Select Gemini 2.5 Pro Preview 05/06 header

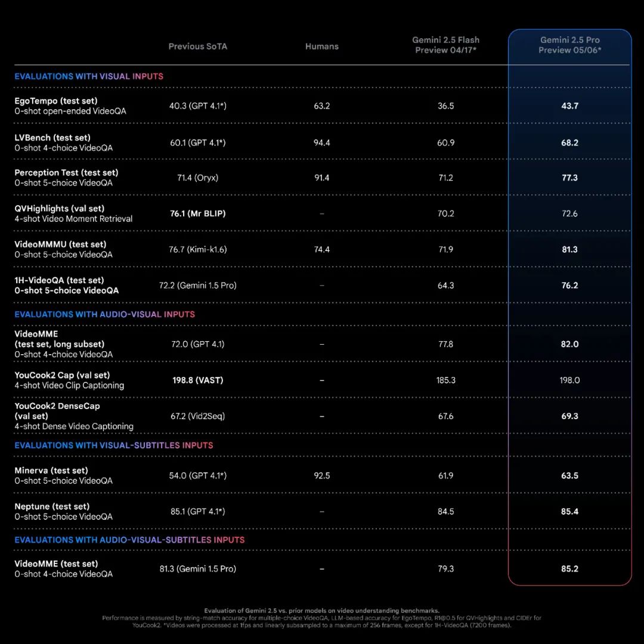pos(569,45)
